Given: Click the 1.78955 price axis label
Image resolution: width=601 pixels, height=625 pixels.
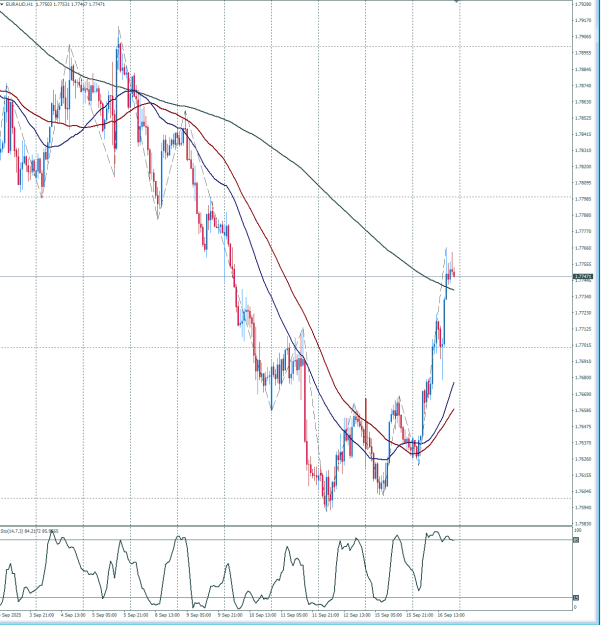Looking at the screenshot, I should [582, 53].
